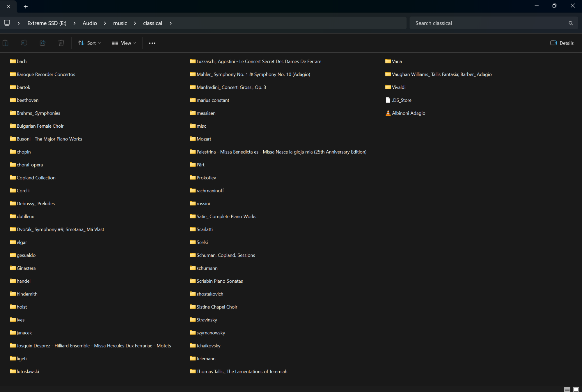Screen dimensions: 582x392
Task: Open the Sort dropdown
Action: [89, 43]
